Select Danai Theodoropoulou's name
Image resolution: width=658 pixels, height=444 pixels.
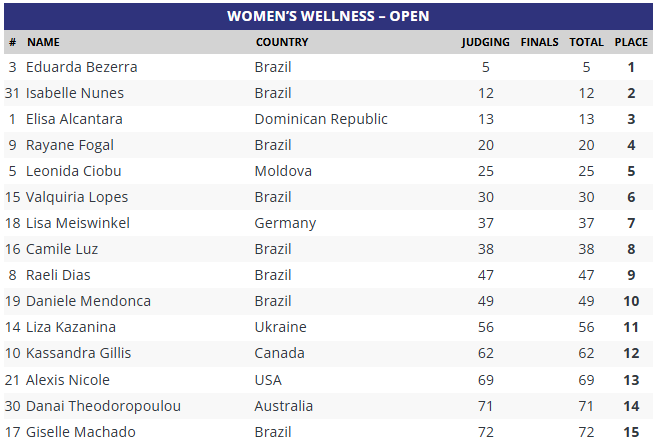pos(102,405)
